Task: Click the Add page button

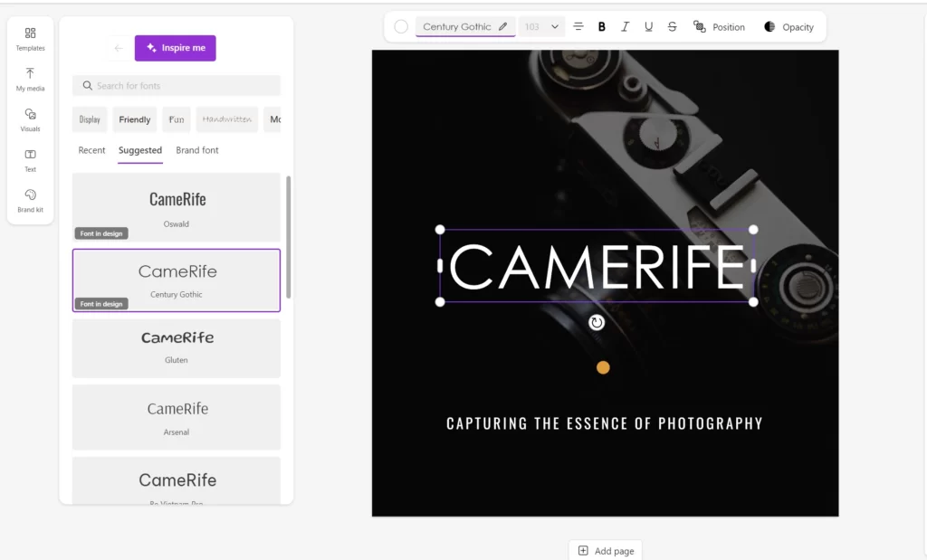Action: [x=606, y=551]
